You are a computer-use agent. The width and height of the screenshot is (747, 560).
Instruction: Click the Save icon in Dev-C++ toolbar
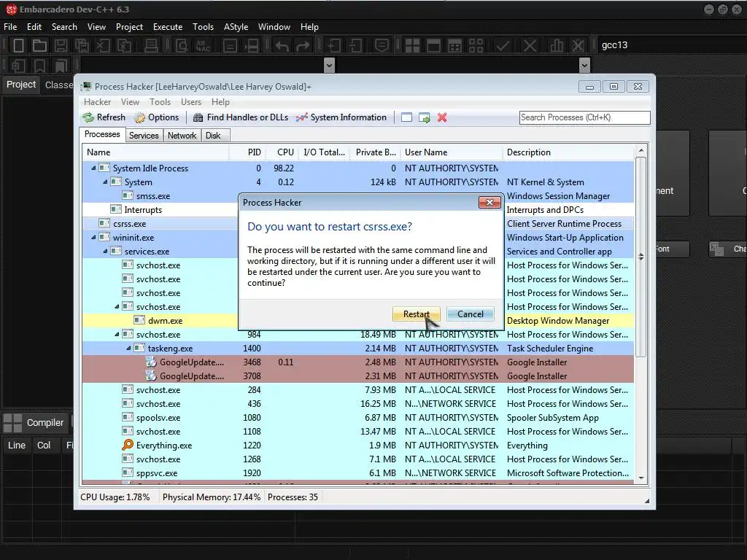[x=61, y=45]
